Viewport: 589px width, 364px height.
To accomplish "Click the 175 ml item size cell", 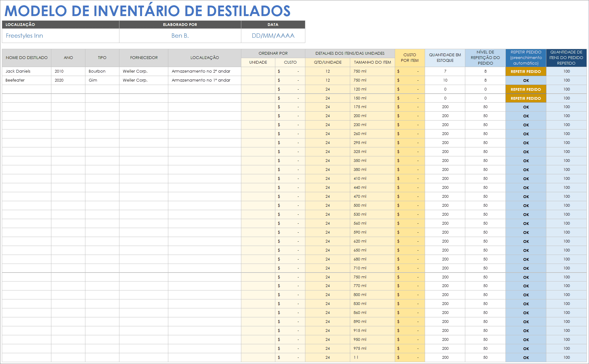I will [372, 107].
